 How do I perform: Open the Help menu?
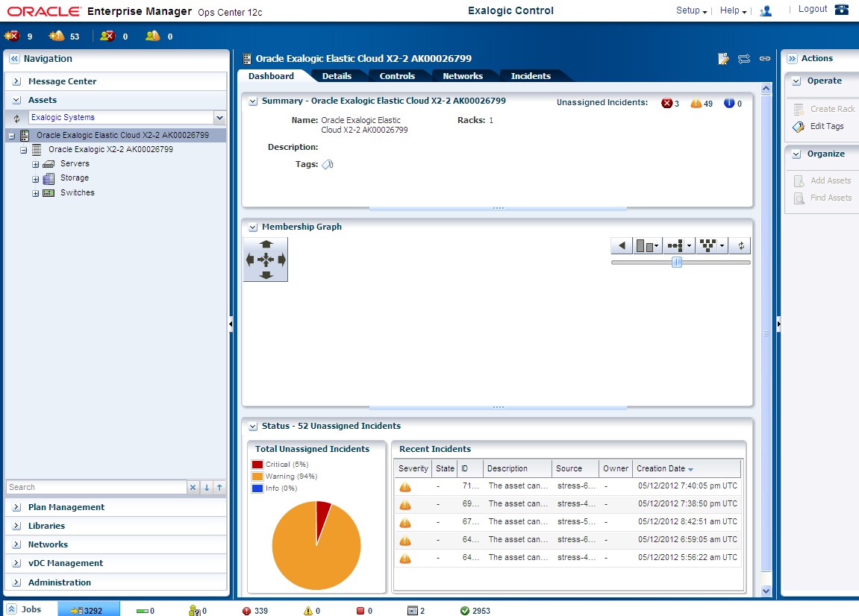coord(733,10)
